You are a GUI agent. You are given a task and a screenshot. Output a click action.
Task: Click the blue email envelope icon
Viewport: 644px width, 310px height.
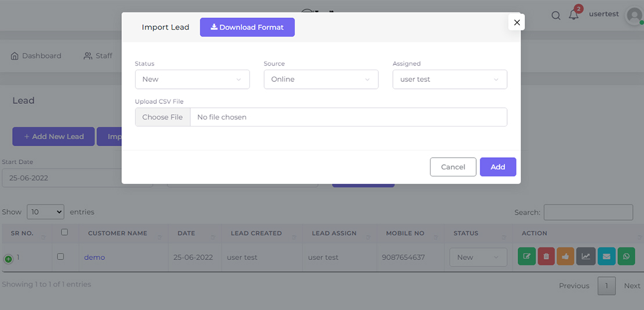click(x=606, y=257)
